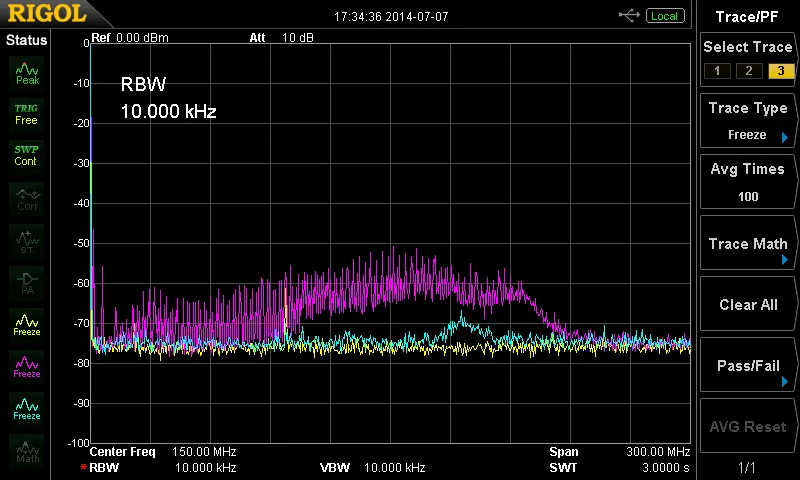
Task: Click the RIGOL logo
Action: [x=47, y=13]
